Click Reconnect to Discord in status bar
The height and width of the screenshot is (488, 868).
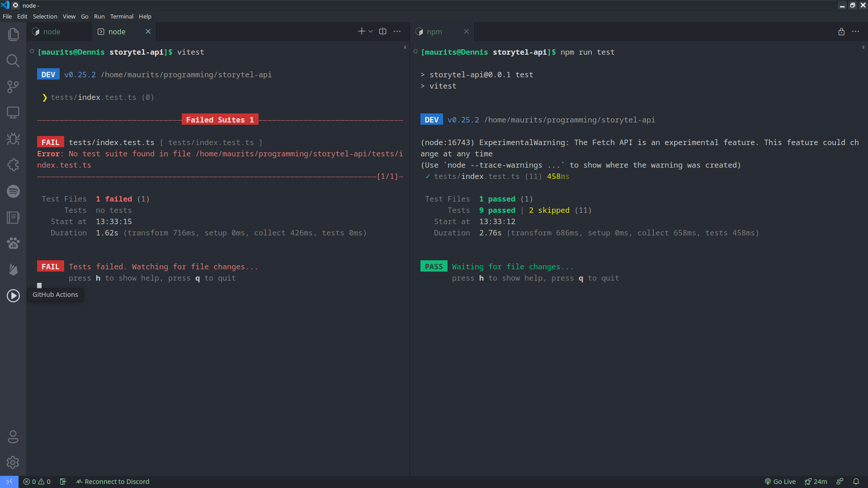coord(113,482)
